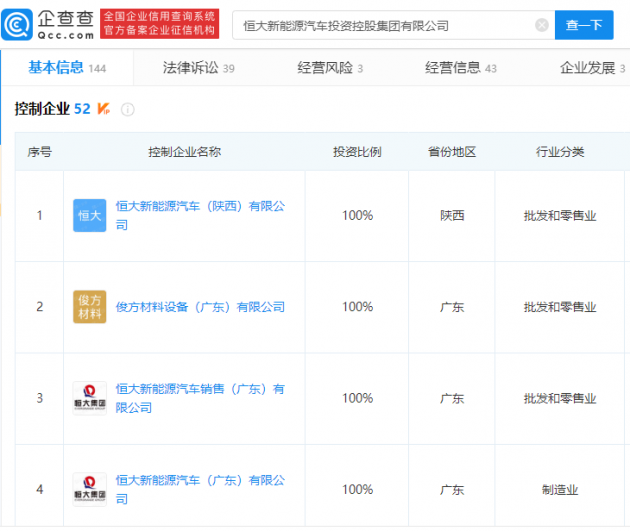This screenshot has height=531, width=630.
Task: Click the 恒大集团 logo in row 4
Action: click(89, 489)
